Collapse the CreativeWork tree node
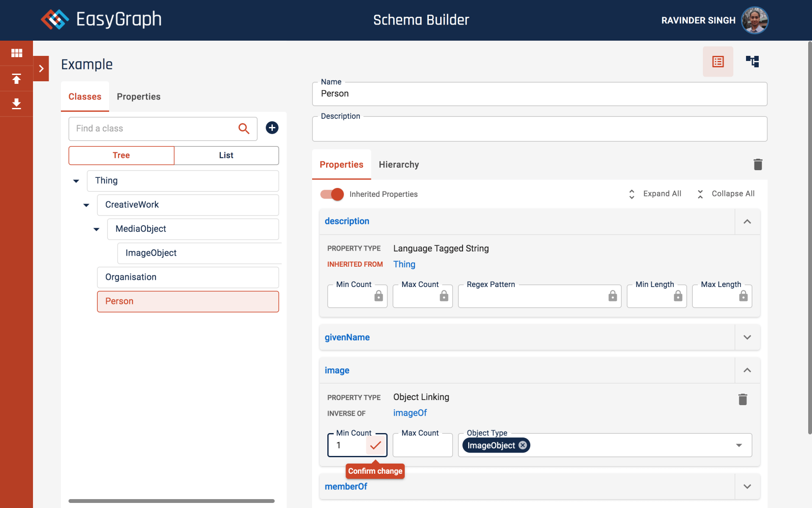The width and height of the screenshot is (812, 508). point(86,205)
